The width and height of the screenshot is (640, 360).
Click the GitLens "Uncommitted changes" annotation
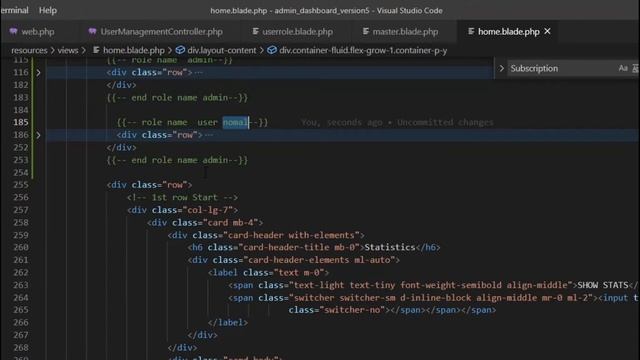click(x=445, y=122)
